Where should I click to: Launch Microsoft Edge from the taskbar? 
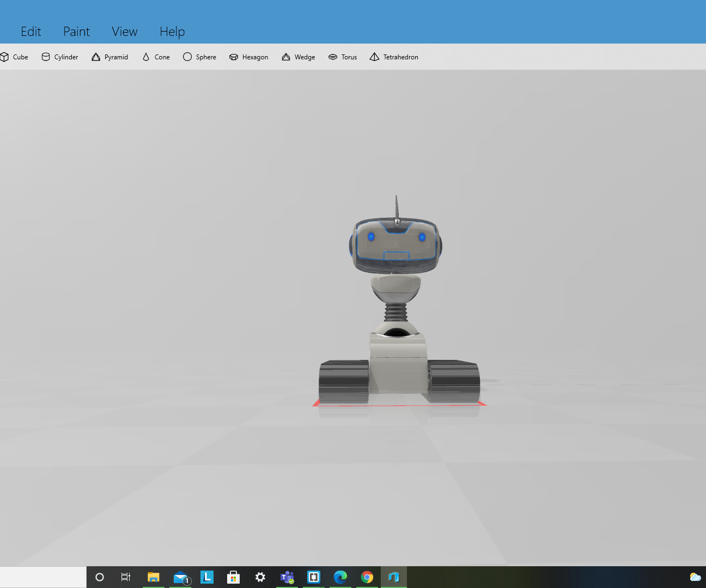pos(340,577)
